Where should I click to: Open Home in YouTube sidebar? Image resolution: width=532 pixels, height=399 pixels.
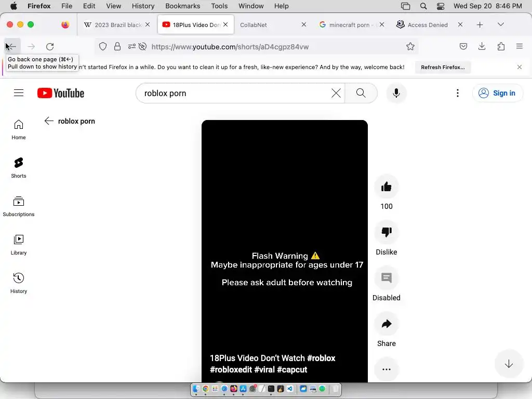(x=19, y=129)
